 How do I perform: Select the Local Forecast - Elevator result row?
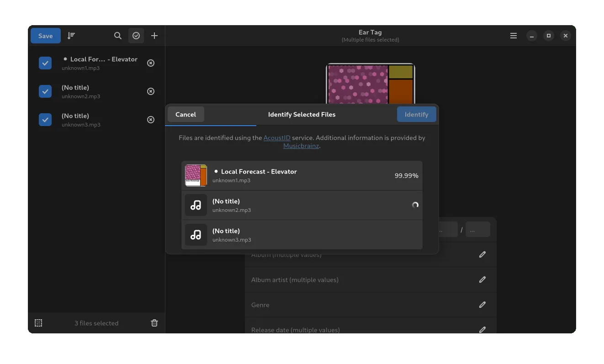[302, 175]
